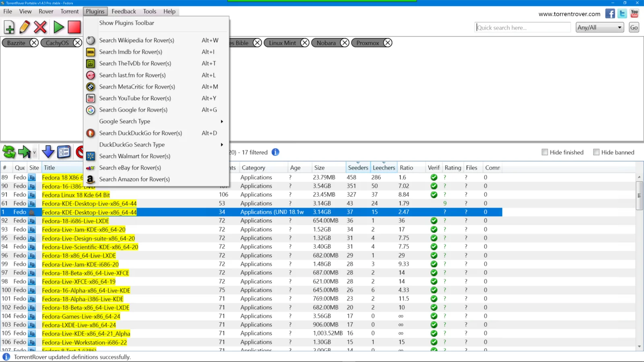Viewport: 644px width, 362px height.
Task: Select Show Plugins Toolbar menu entry
Action: 156,23
